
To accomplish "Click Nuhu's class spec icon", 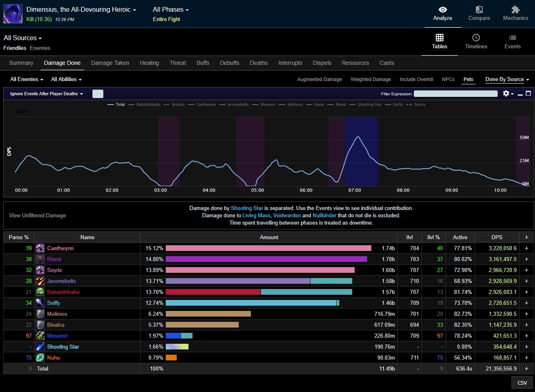I will pos(40,358).
